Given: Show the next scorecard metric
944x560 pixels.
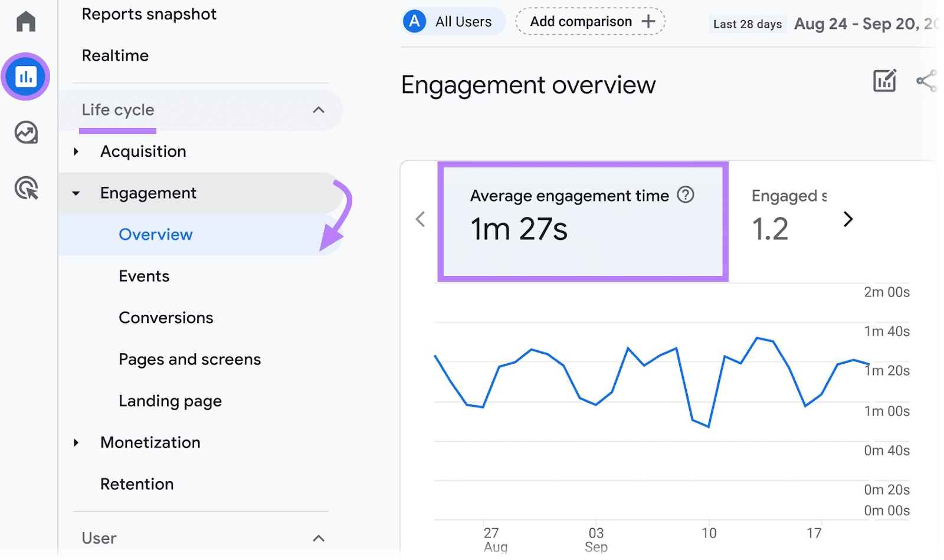Looking at the screenshot, I should [x=848, y=219].
